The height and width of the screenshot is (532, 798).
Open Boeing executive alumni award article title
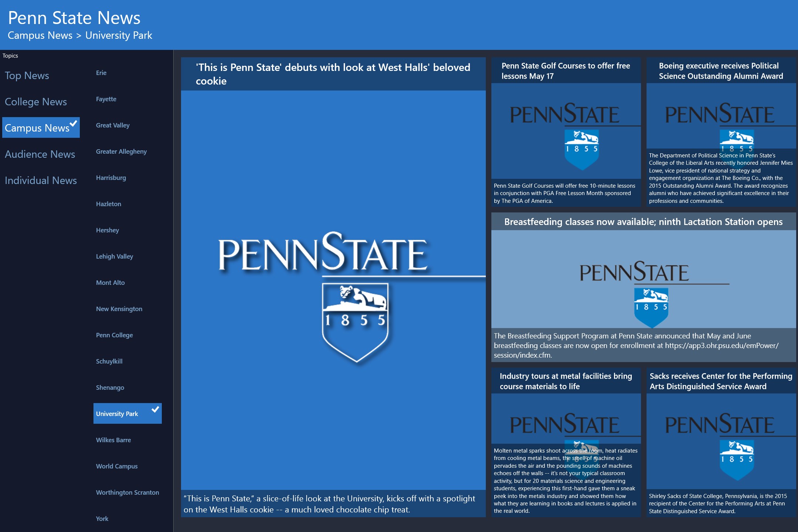click(720, 71)
